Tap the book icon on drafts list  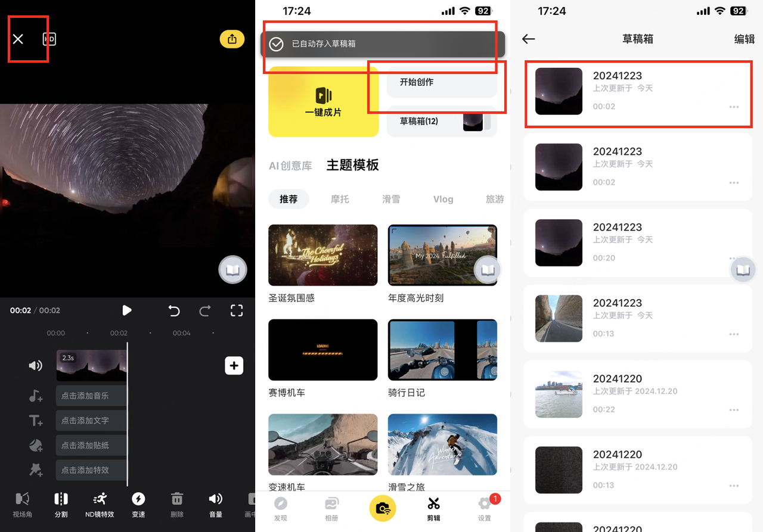(x=743, y=270)
